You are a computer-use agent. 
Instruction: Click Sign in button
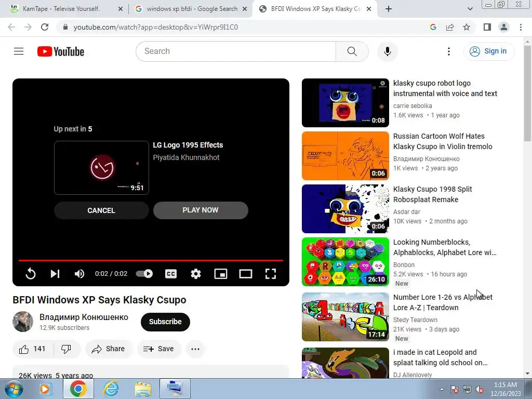(489, 51)
